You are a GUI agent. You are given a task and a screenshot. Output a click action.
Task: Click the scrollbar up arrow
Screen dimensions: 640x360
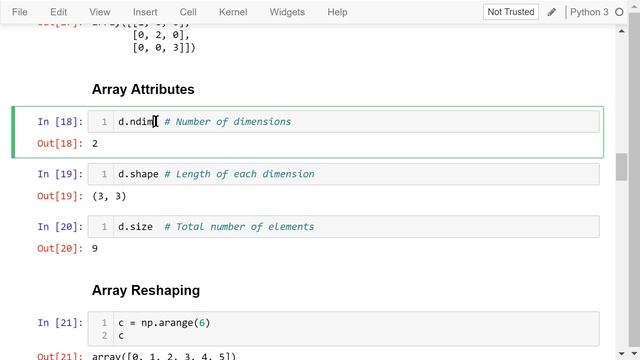[621, 31]
